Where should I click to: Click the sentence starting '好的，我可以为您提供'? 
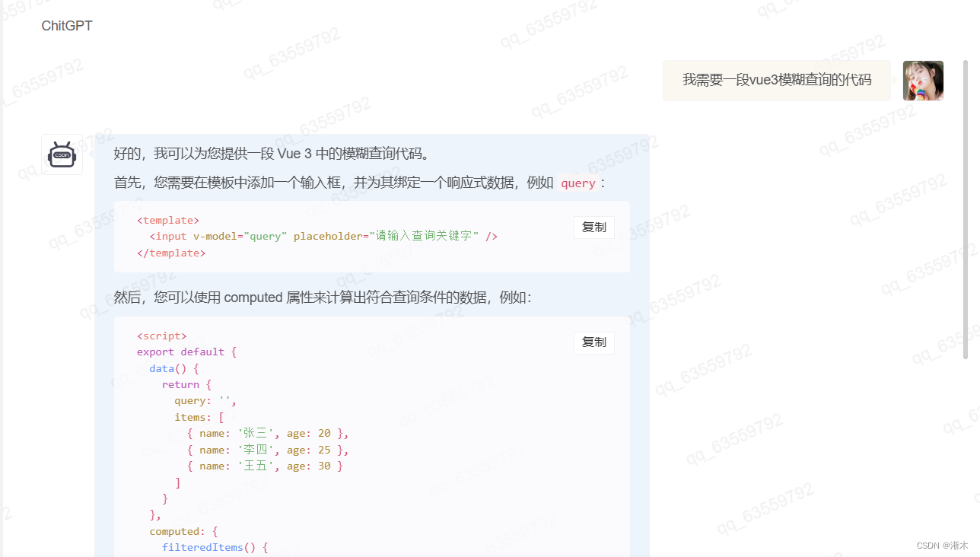272,154
